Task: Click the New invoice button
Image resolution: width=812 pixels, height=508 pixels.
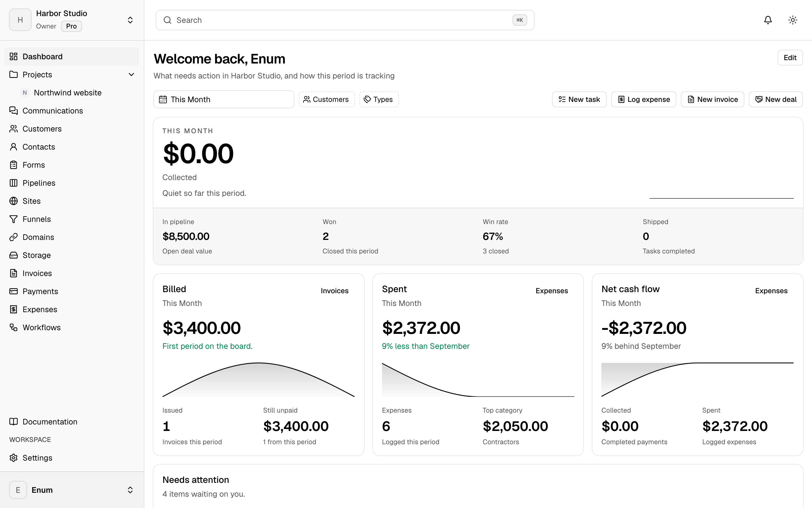Action: point(712,99)
